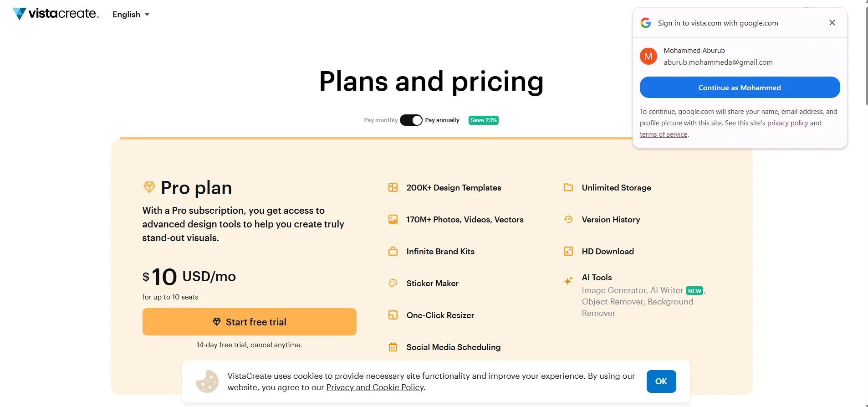Click the AI Tools sparkle icon

568,281
